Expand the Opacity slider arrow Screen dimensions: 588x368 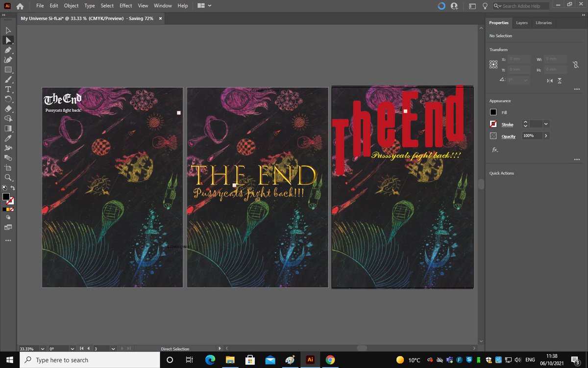tap(546, 135)
